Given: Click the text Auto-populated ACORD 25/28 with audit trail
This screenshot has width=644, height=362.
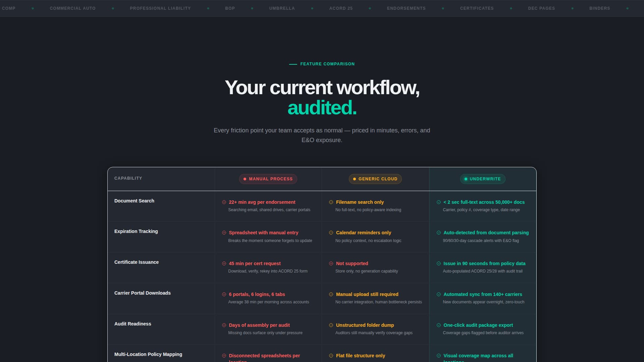Looking at the screenshot, I should [x=483, y=271].
